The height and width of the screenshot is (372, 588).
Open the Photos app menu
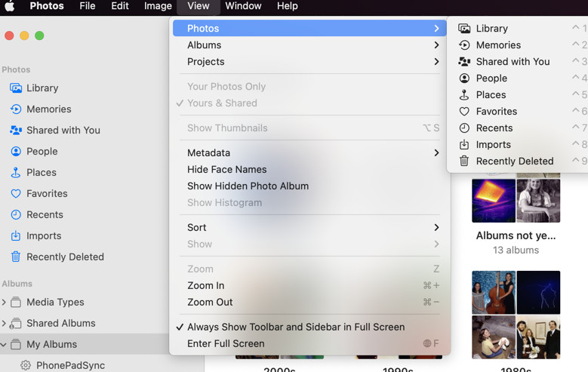[47, 6]
